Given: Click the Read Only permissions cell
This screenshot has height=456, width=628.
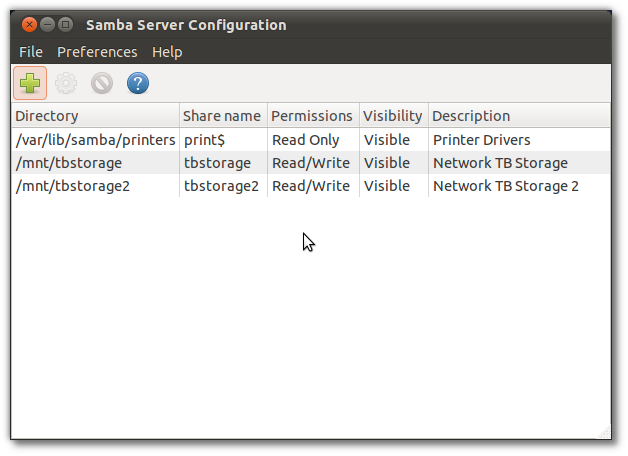Looking at the screenshot, I should point(306,140).
